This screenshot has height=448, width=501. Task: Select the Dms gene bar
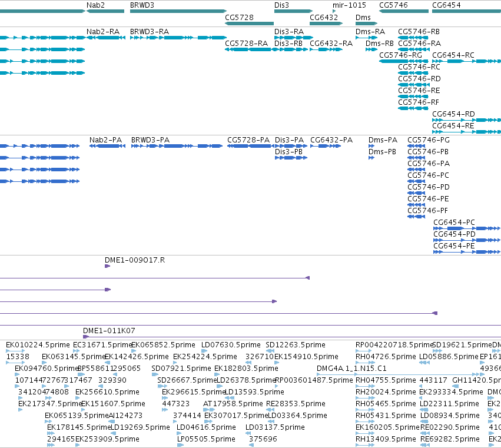click(367, 24)
